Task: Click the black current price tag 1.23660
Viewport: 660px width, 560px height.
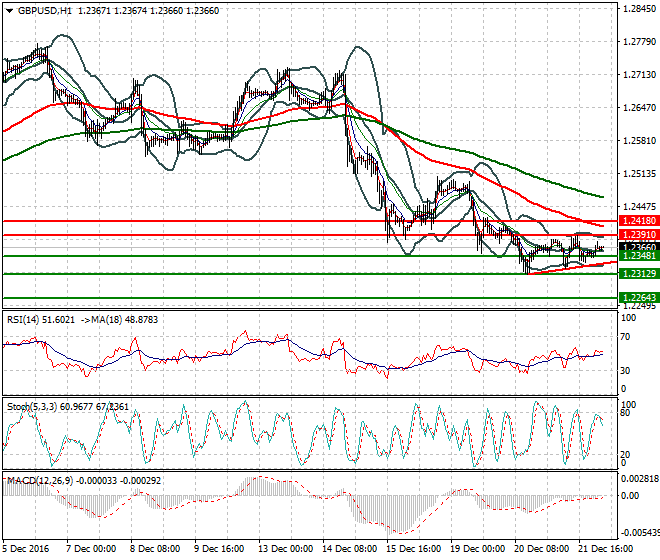Action: (x=639, y=247)
